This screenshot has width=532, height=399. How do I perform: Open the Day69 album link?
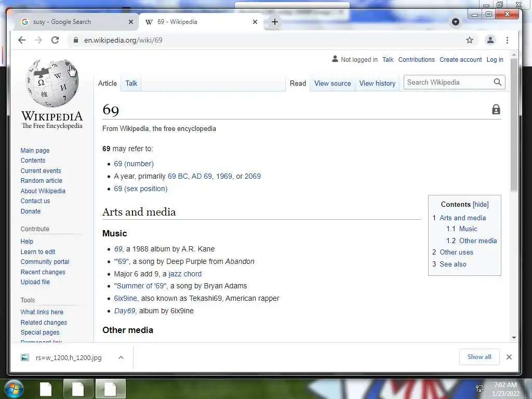pos(125,311)
